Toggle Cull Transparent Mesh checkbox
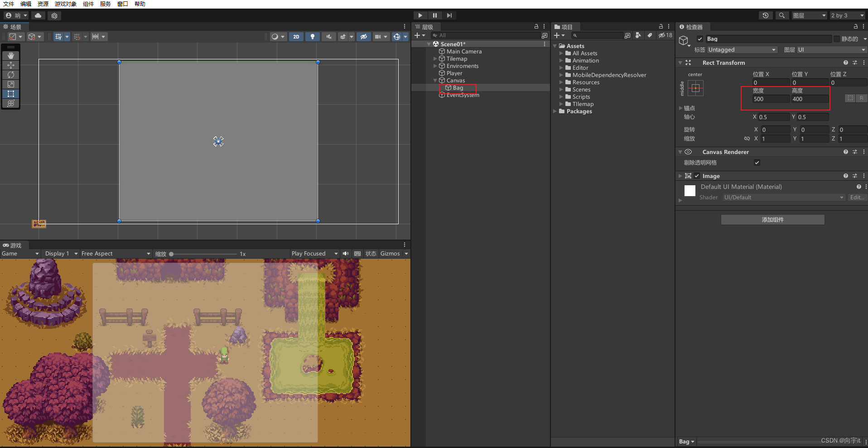Image resolution: width=868 pixels, height=448 pixels. coord(757,163)
